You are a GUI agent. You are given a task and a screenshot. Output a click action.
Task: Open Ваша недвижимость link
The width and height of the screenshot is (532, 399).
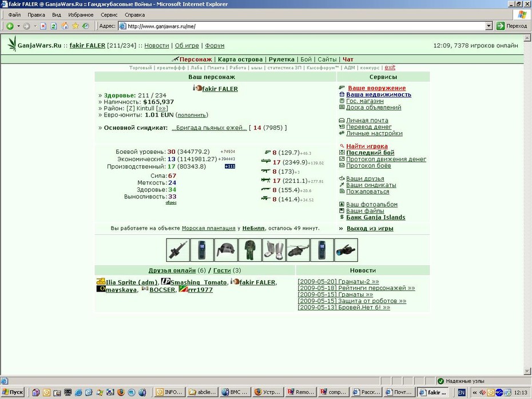pyautogui.click(x=379, y=94)
